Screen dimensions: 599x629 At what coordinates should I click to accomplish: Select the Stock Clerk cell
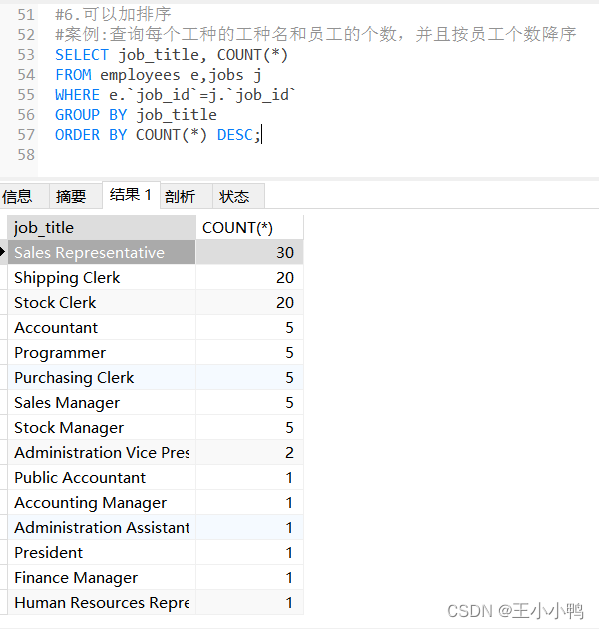[x=102, y=302]
